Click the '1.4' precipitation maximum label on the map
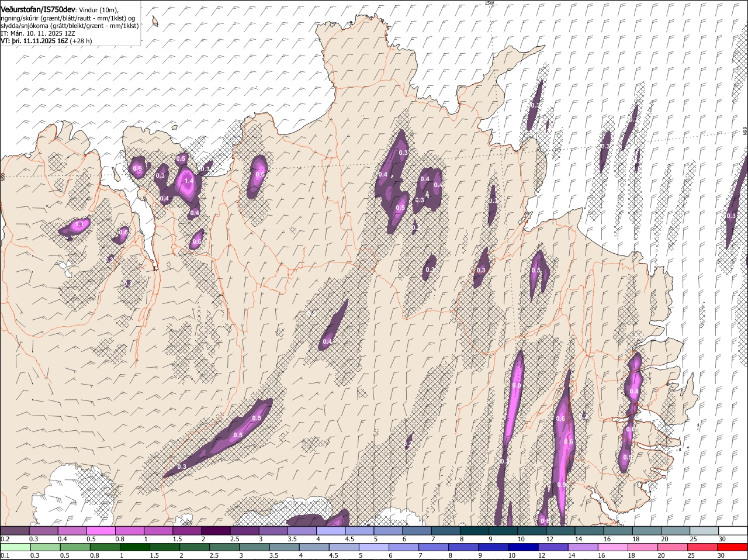Image resolution: width=748 pixels, height=560 pixels. coord(188,181)
